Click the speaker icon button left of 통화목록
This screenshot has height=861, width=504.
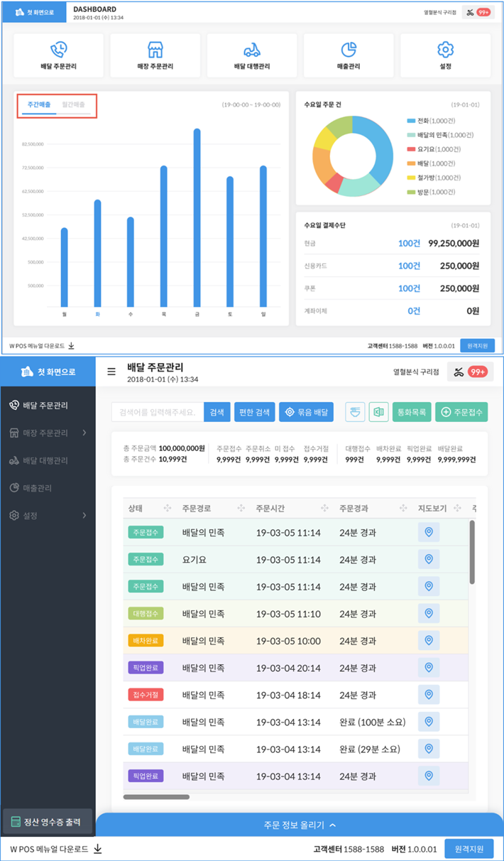[378, 412]
